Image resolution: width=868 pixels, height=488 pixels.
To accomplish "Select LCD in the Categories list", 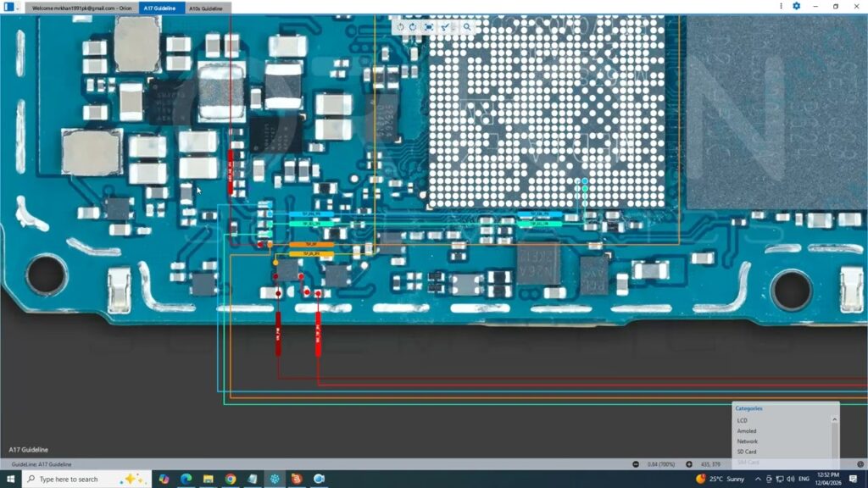I will coord(743,420).
